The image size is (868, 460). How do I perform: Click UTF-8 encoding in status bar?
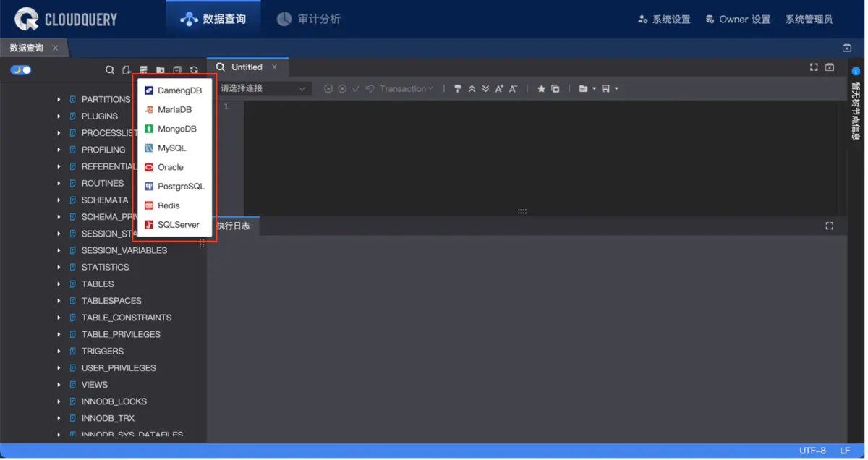point(812,451)
